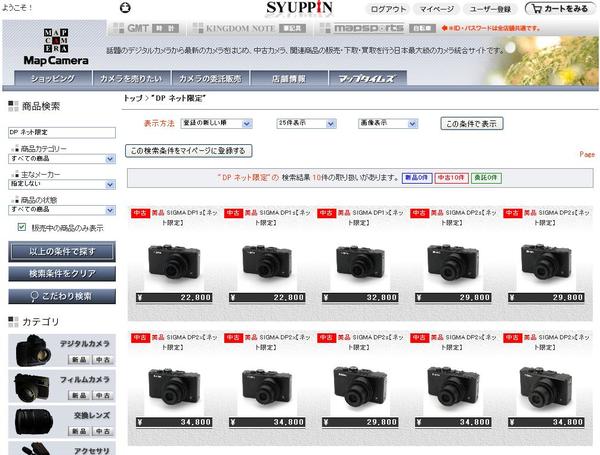Click 検索条件をクリア button
The height and width of the screenshot is (455, 600).
click(62, 274)
